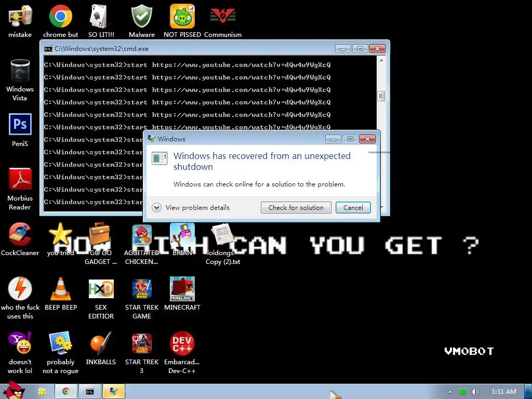The image size is (532, 399).
Task: Open the 'loldongs Copy (2).txt' file
Action: 223,244
